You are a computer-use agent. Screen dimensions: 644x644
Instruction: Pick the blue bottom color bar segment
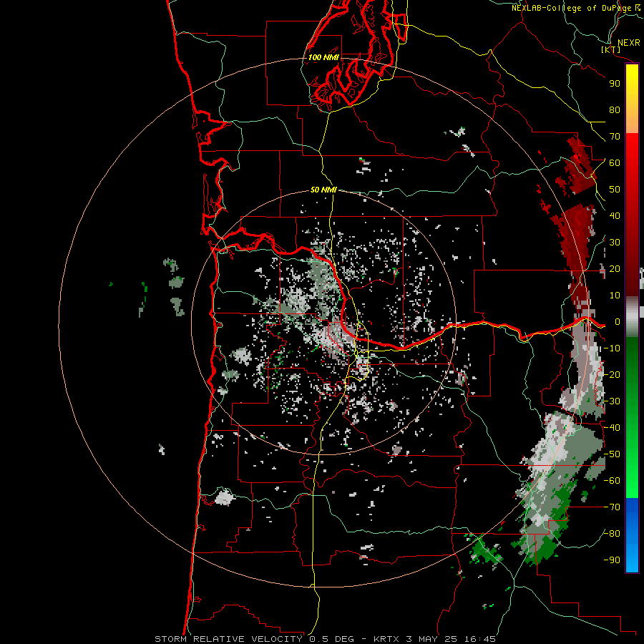(632, 535)
